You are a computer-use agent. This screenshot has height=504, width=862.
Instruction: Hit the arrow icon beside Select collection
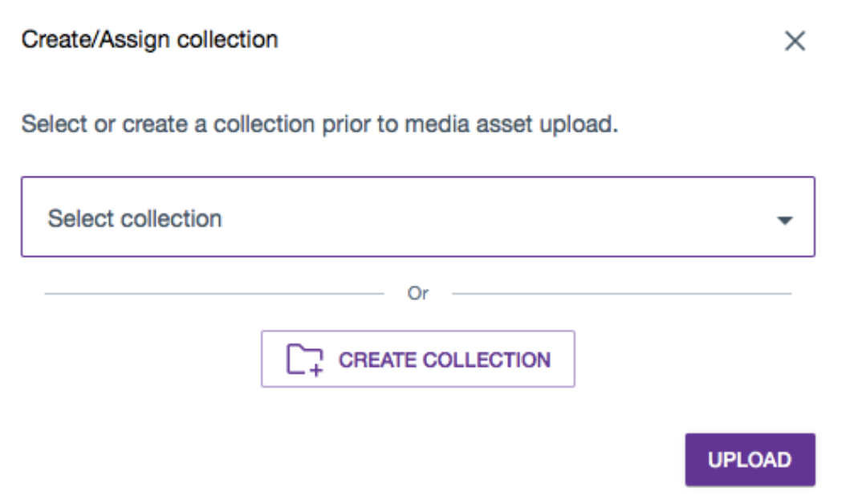tap(785, 218)
